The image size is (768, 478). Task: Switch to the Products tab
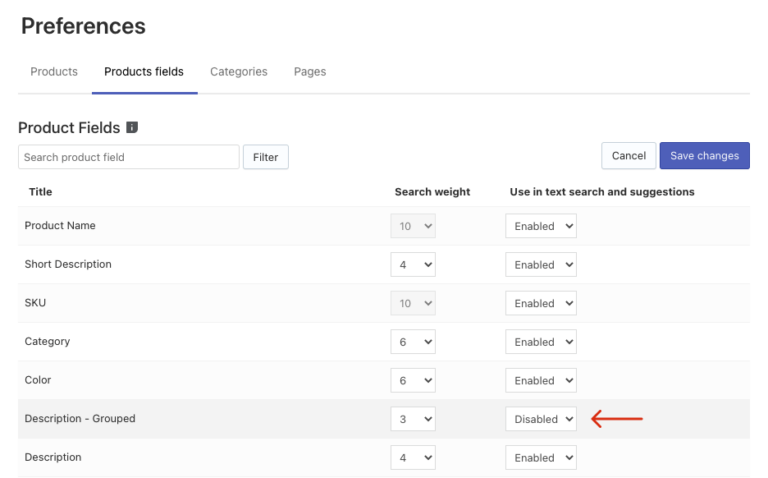(x=54, y=72)
